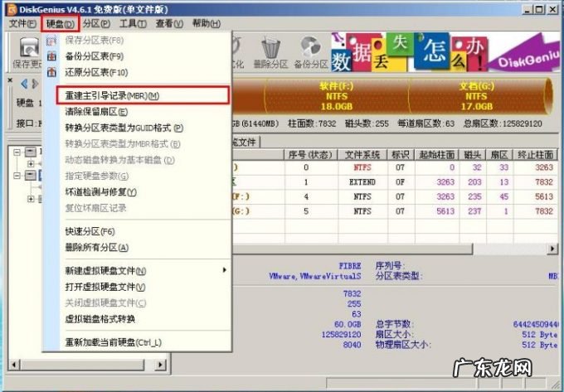The width and height of the screenshot is (564, 392).
Task: Expand the last tree child node
Action: pyautogui.click(x=31, y=199)
